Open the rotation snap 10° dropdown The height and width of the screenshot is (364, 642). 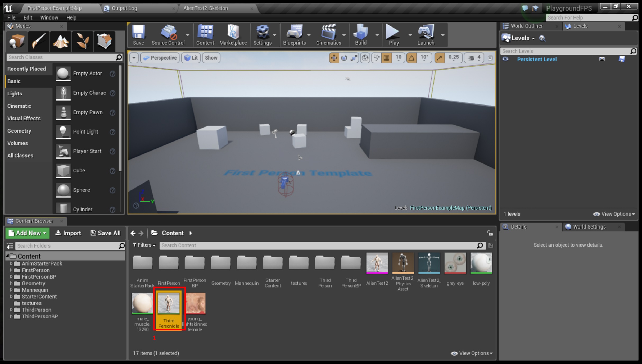[424, 58]
